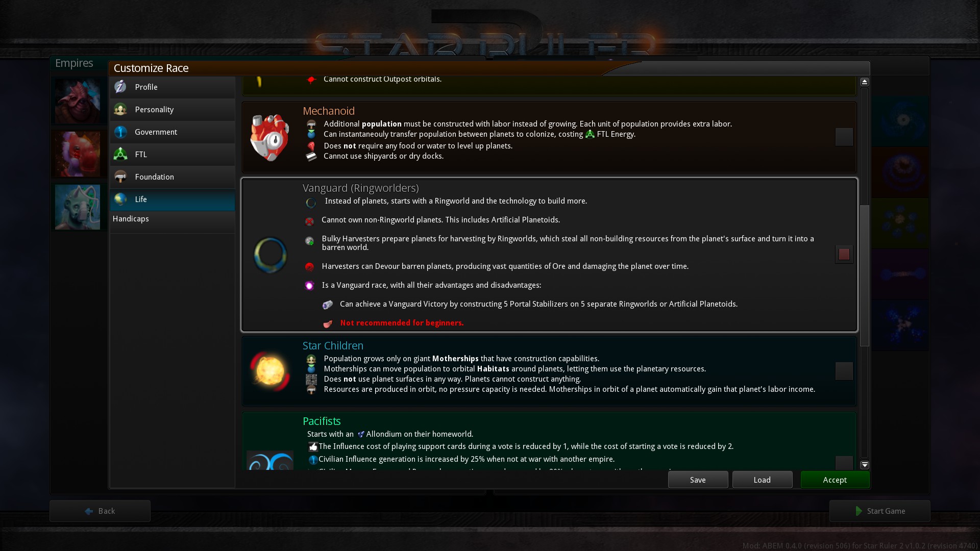Screen dimensions: 980x551
Task: Select the Personality sidebar icon
Action: coord(121,109)
